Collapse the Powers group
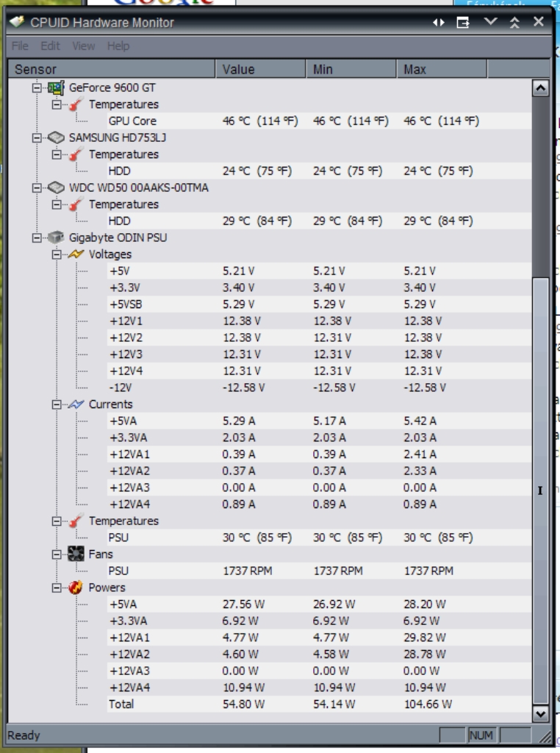 coord(57,588)
